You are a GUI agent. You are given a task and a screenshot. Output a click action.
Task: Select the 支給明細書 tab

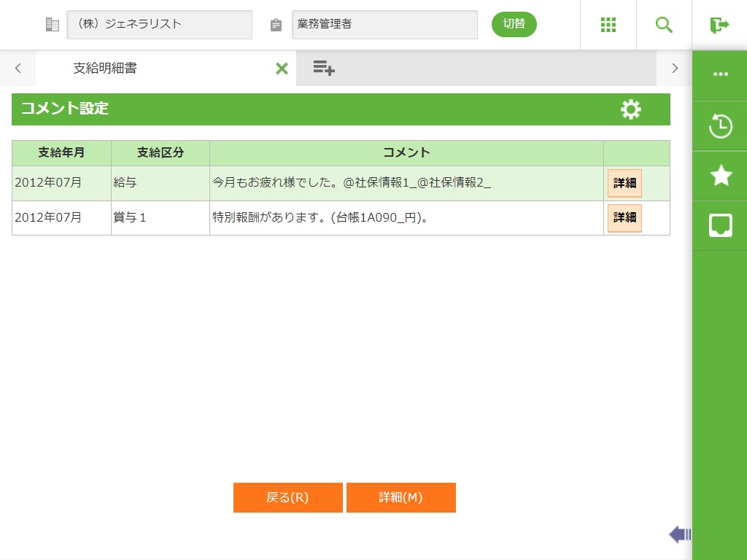[105, 69]
